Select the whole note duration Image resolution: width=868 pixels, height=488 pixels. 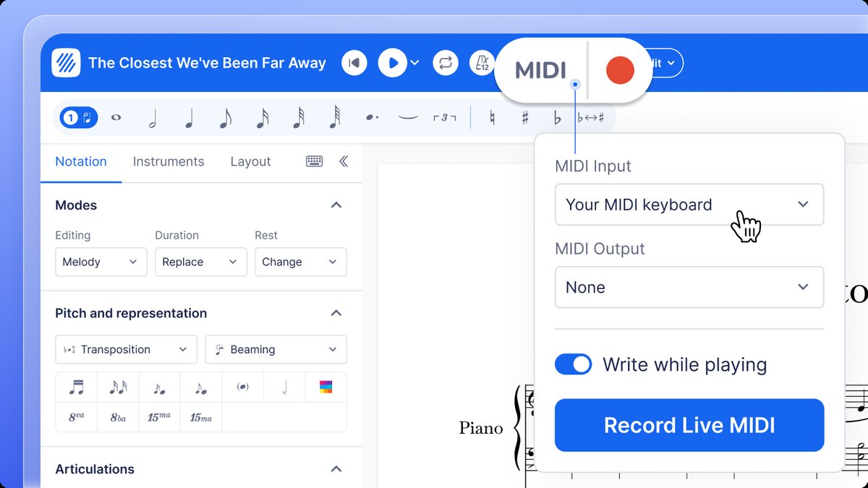point(116,117)
